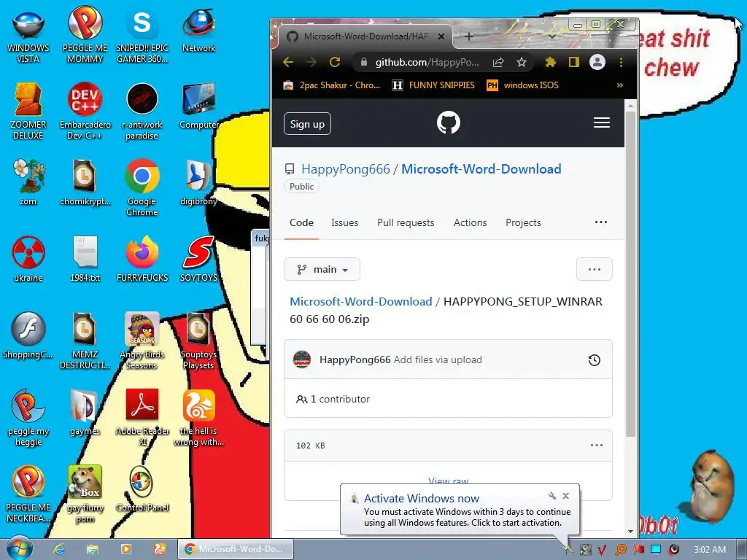Open GitHub's hamburger navigation menu

602,122
